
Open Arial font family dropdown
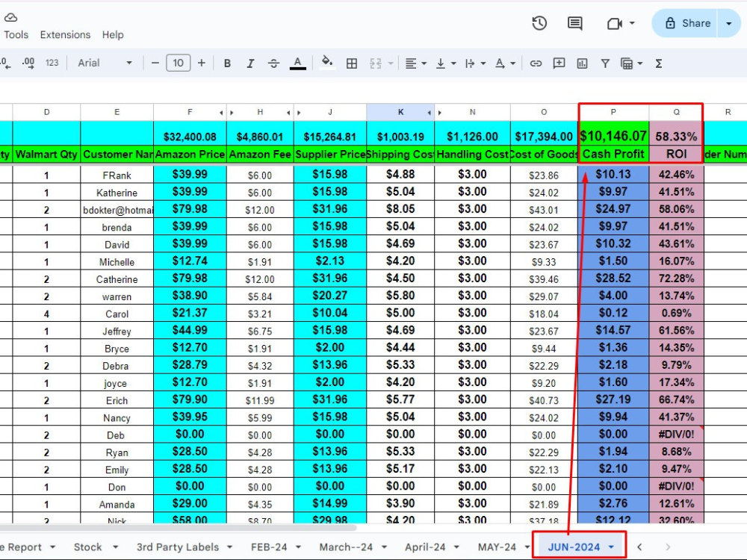coord(105,63)
